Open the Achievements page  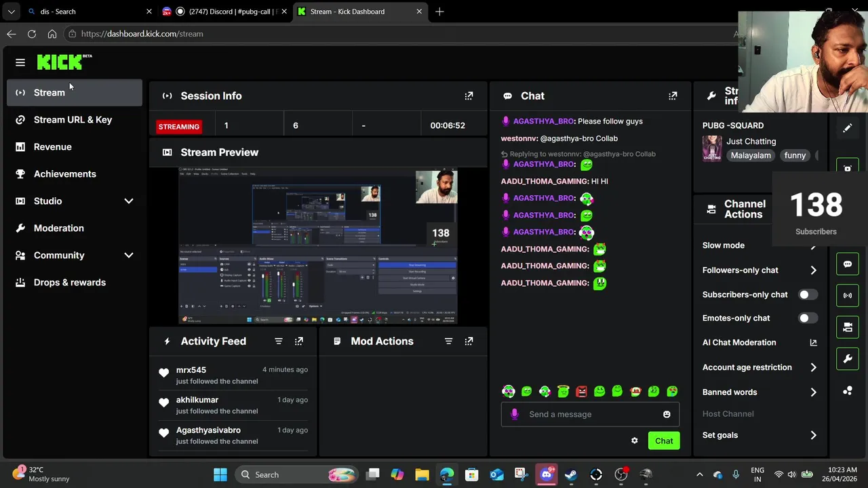[x=75, y=174]
